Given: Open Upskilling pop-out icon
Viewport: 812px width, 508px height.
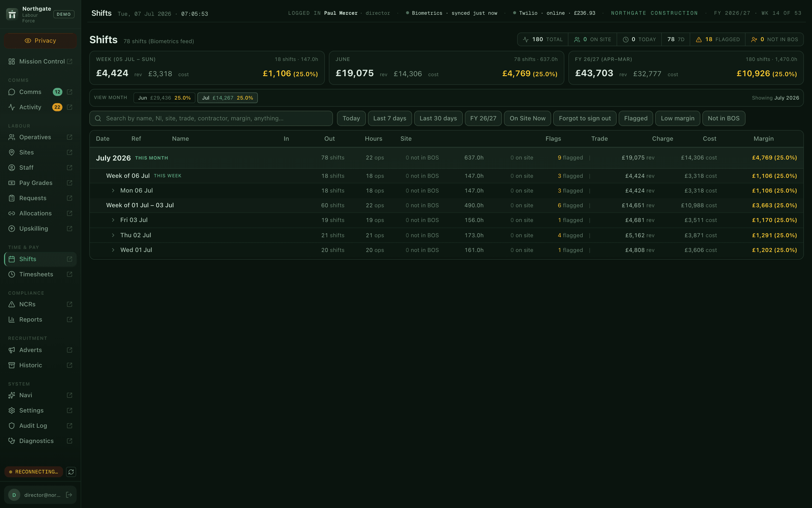Looking at the screenshot, I should pos(70,228).
